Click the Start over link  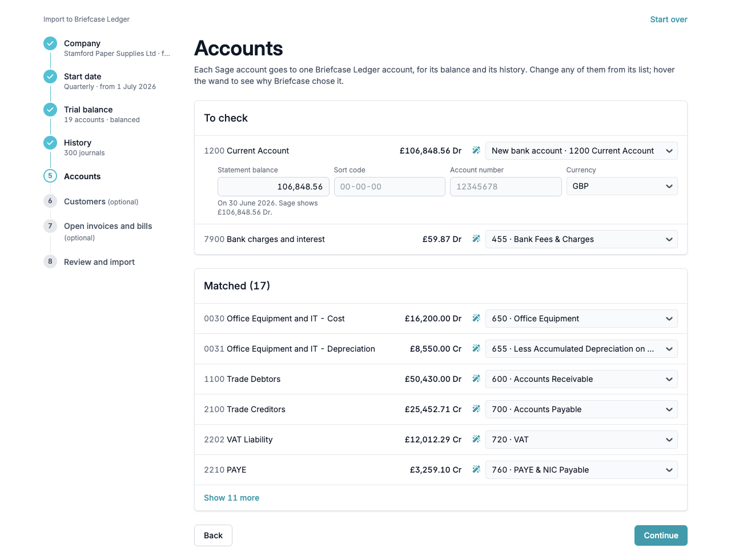click(x=669, y=19)
